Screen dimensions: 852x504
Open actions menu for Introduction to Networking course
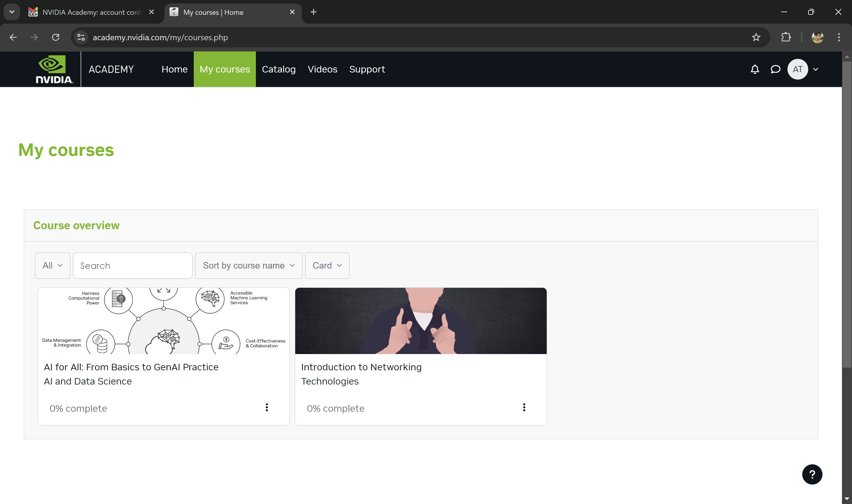click(524, 407)
